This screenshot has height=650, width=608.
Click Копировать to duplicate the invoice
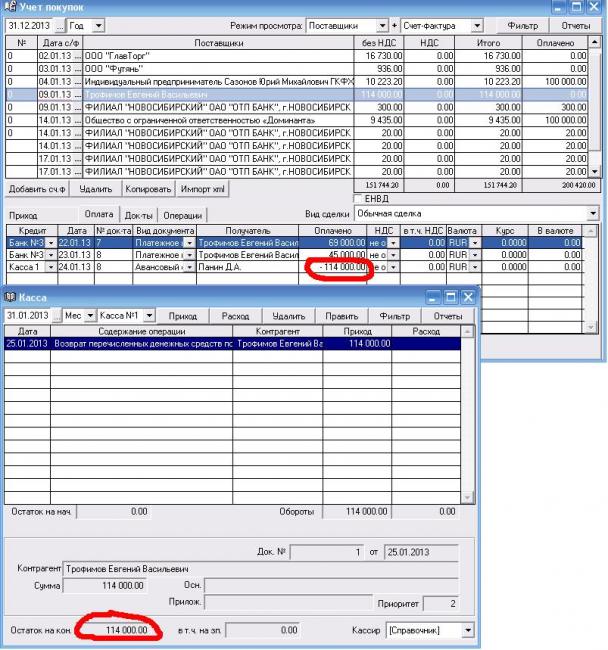[x=148, y=189]
